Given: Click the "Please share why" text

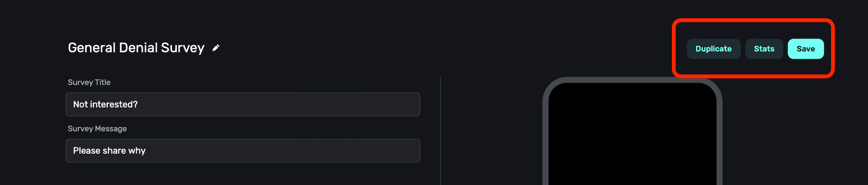Looking at the screenshot, I should [x=109, y=151].
